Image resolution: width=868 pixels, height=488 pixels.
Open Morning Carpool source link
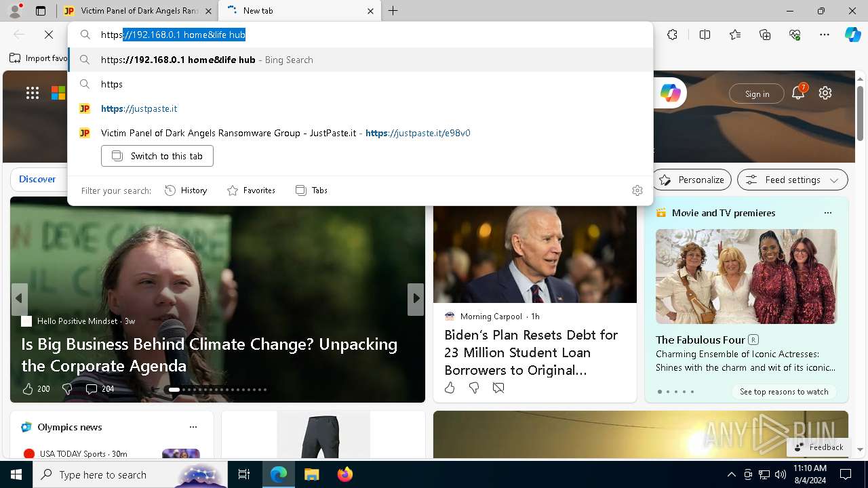point(491,317)
